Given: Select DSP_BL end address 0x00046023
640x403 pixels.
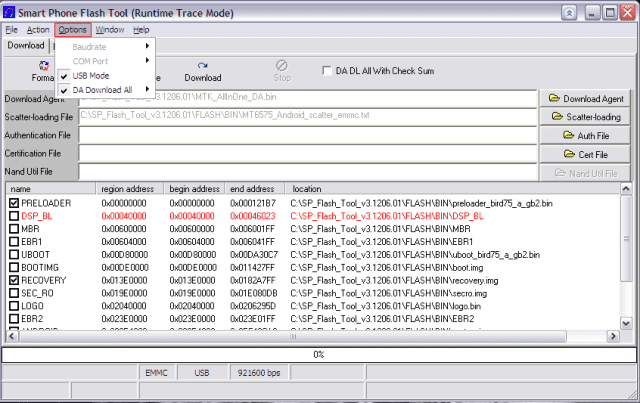Looking at the screenshot, I should [253, 216].
